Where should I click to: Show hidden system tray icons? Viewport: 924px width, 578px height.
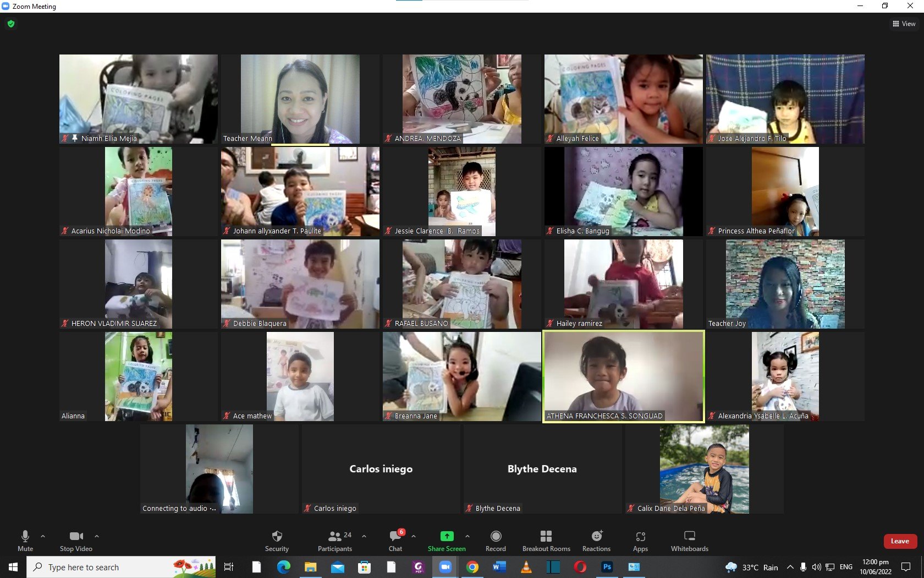[790, 567]
